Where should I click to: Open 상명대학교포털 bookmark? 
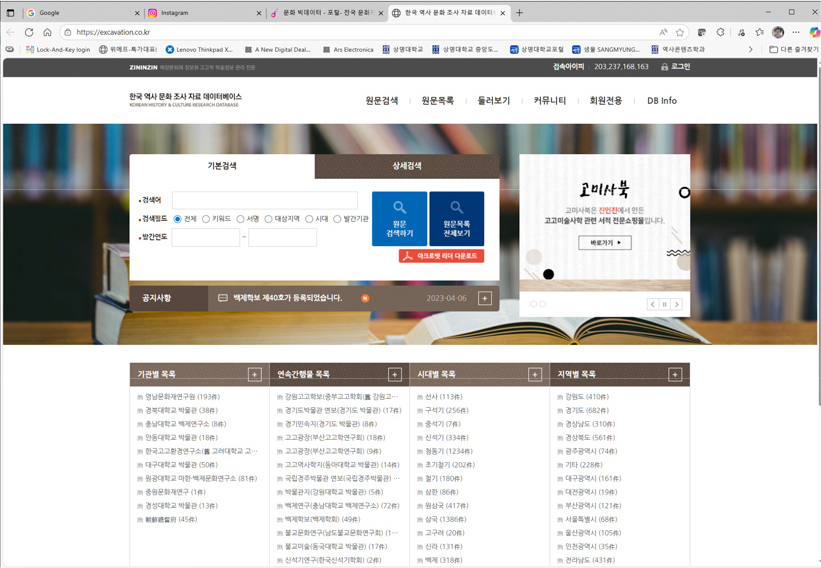pyautogui.click(x=537, y=50)
